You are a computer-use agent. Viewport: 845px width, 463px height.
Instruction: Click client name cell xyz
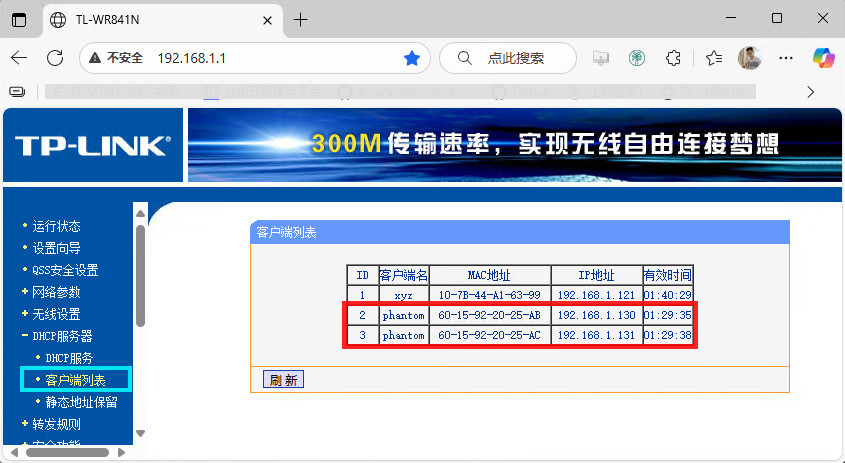[x=403, y=295]
